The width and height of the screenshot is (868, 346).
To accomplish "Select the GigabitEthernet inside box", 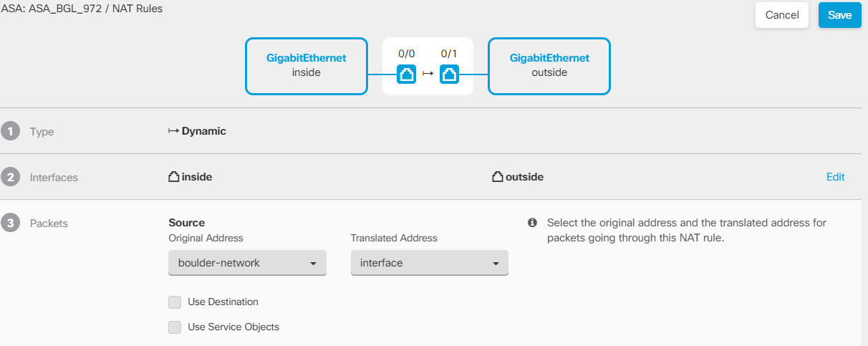I will [x=306, y=66].
